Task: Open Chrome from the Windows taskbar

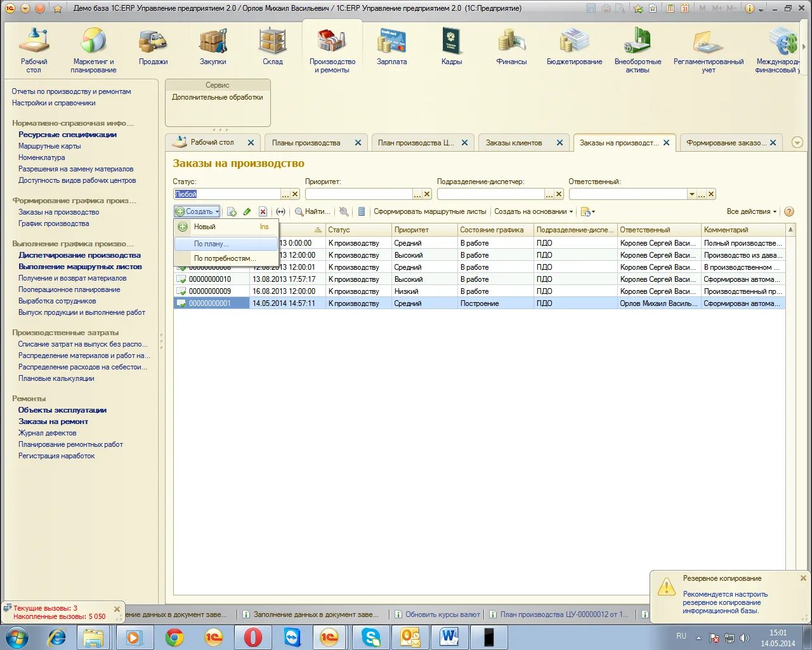Action: pyautogui.click(x=174, y=637)
